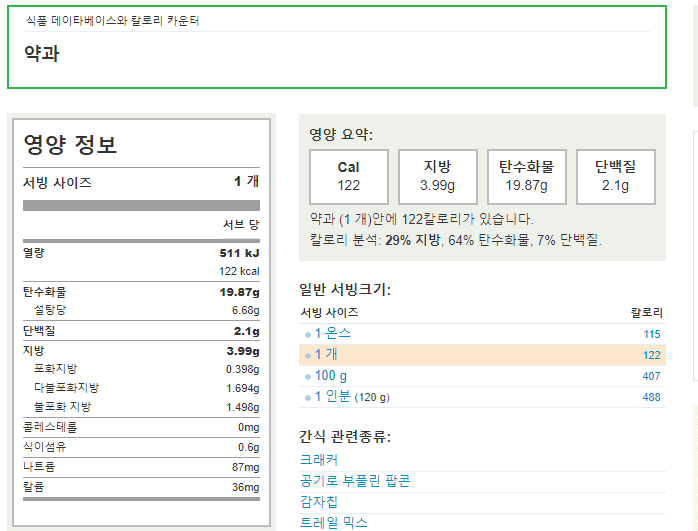Image resolution: width=698 pixels, height=531 pixels.
Task: Click the 칼륨 36mg value
Action: tap(245, 487)
